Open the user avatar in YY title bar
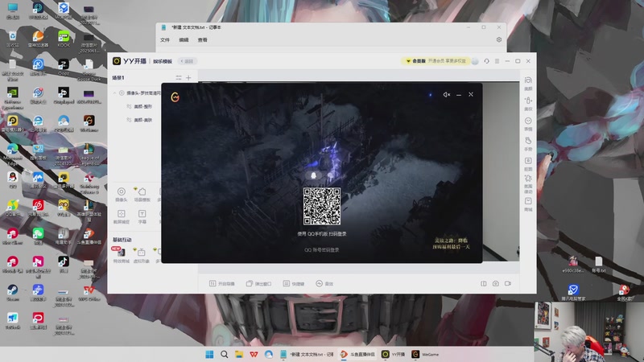This screenshot has width=644, height=362. click(x=475, y=61)
